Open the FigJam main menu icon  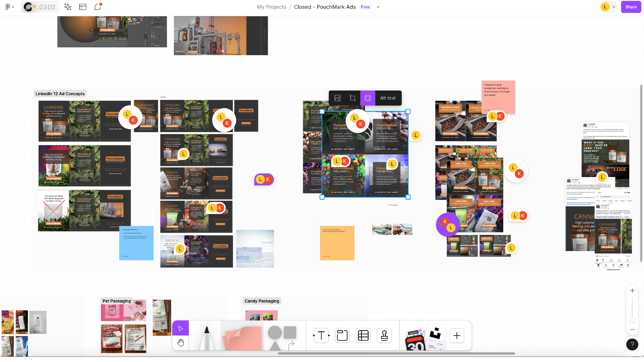9,7
